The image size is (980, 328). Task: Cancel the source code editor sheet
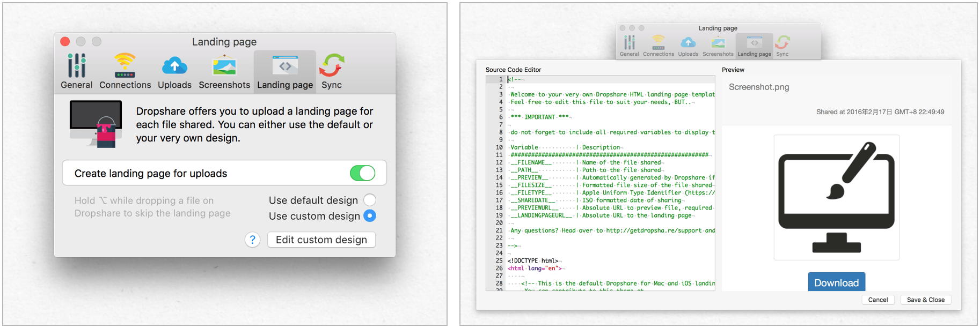click(878, 300)
